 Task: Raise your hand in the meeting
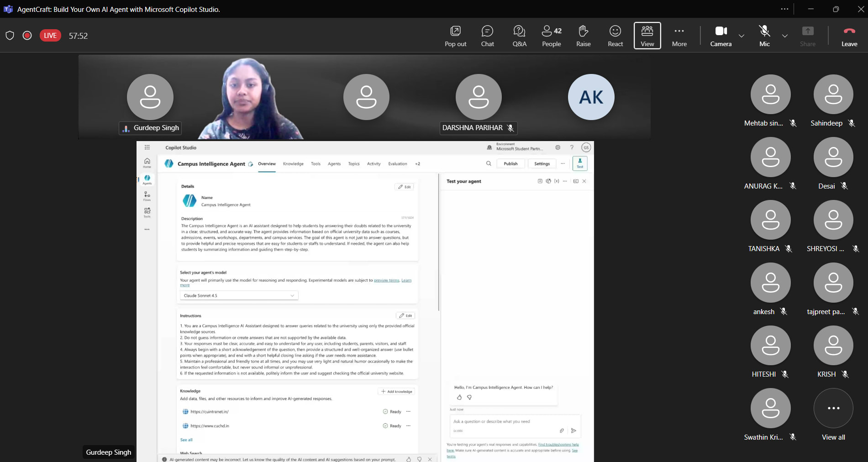point(583,36)
